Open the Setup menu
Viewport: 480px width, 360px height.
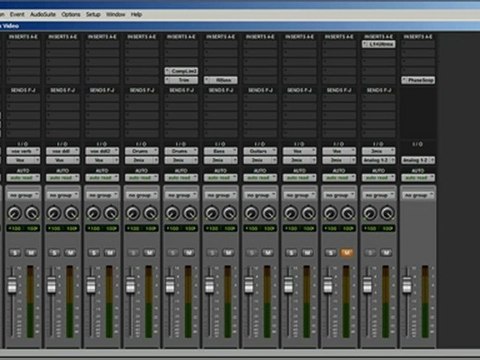point(93,14)
